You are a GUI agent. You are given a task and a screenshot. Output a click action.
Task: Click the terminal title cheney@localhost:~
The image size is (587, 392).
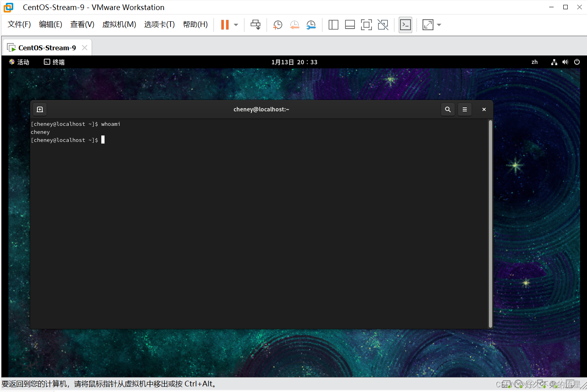(261, 109)
